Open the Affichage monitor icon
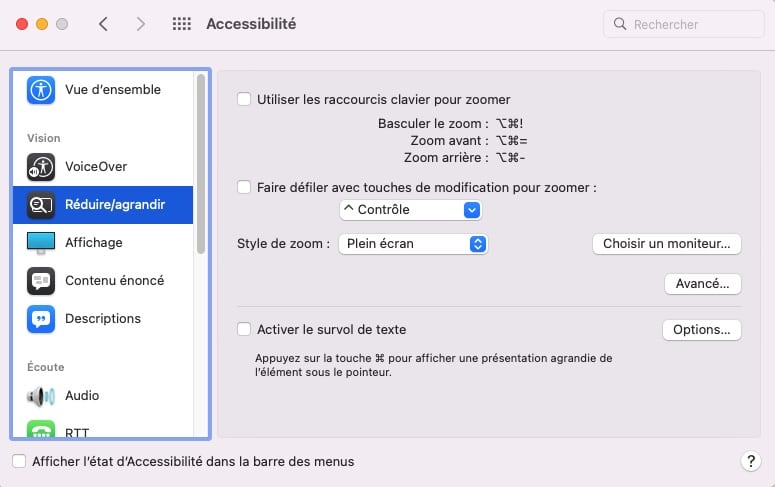 point(41,243)
